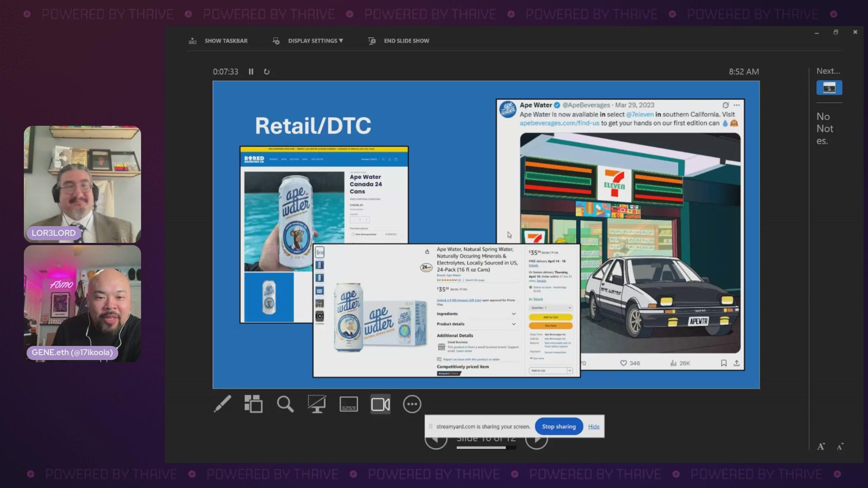The image size is (868, 488).
Task: Click the share icon on the tweet
Action: coord(736,363)
